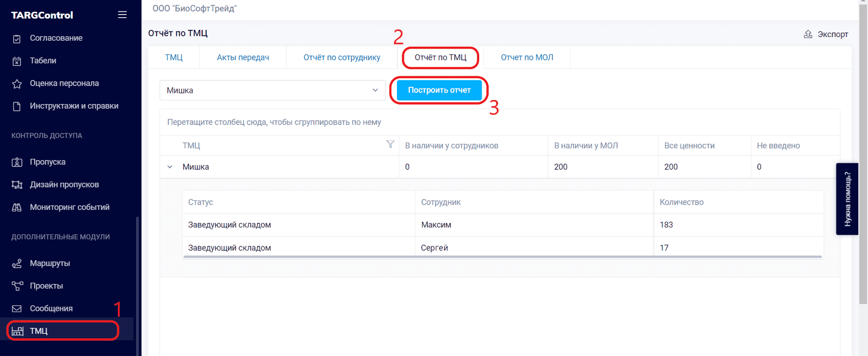868x356 pixels.
Task: Click the Сообщения envelope icon
Action: (x=17, y=309)
